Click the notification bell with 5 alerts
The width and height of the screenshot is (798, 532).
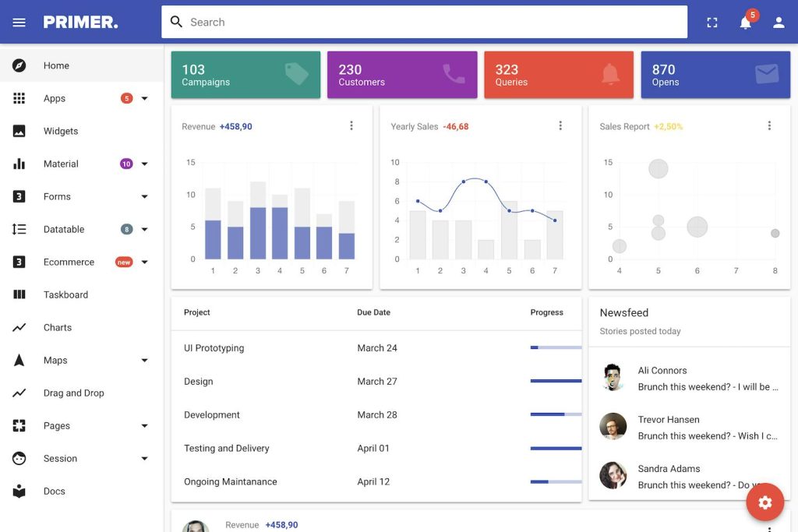tap(745, 22)
